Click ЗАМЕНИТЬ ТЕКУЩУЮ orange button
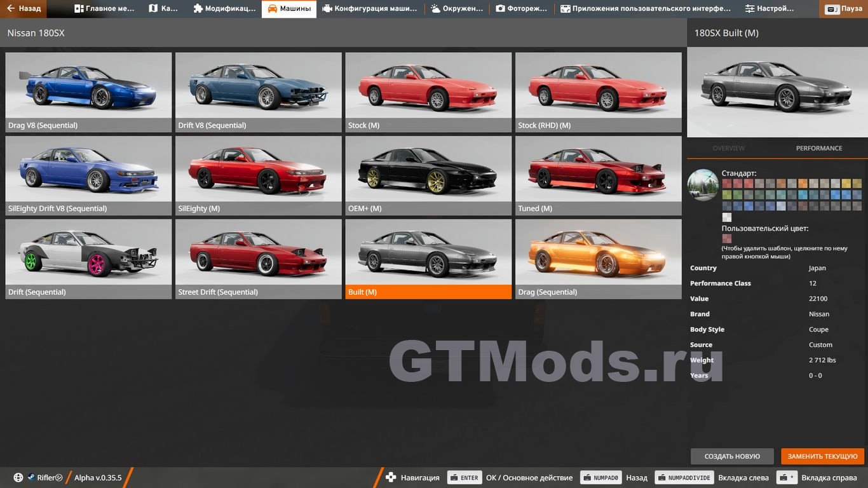 (822, 456)
